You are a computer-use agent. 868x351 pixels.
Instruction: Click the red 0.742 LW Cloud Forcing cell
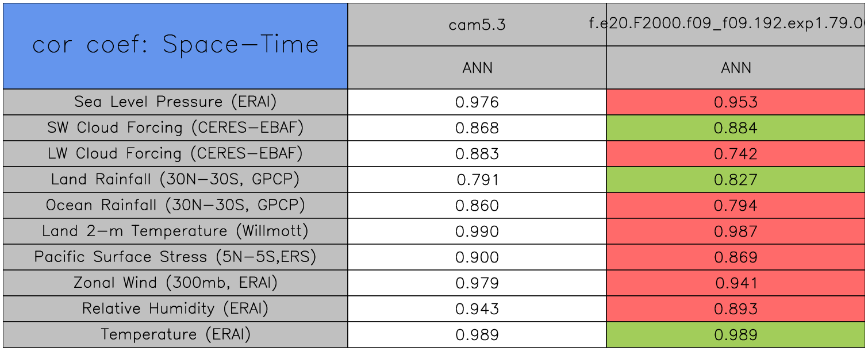736,154
